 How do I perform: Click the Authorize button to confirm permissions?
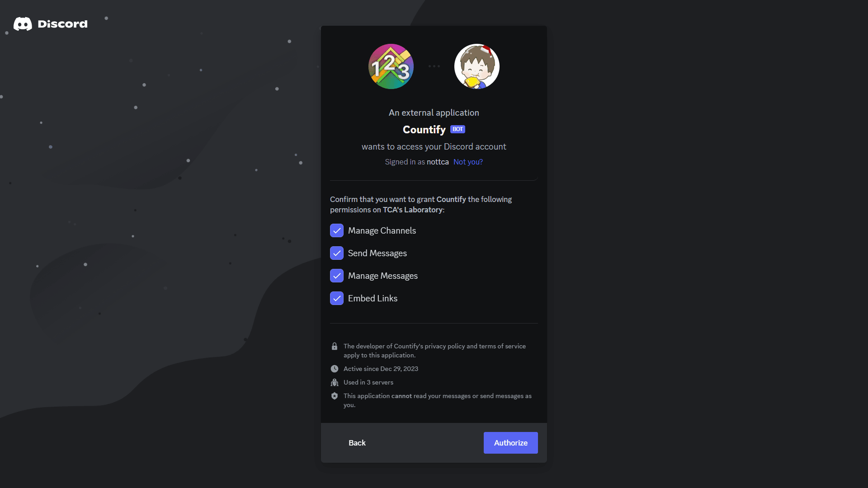(x=510, y=443)
